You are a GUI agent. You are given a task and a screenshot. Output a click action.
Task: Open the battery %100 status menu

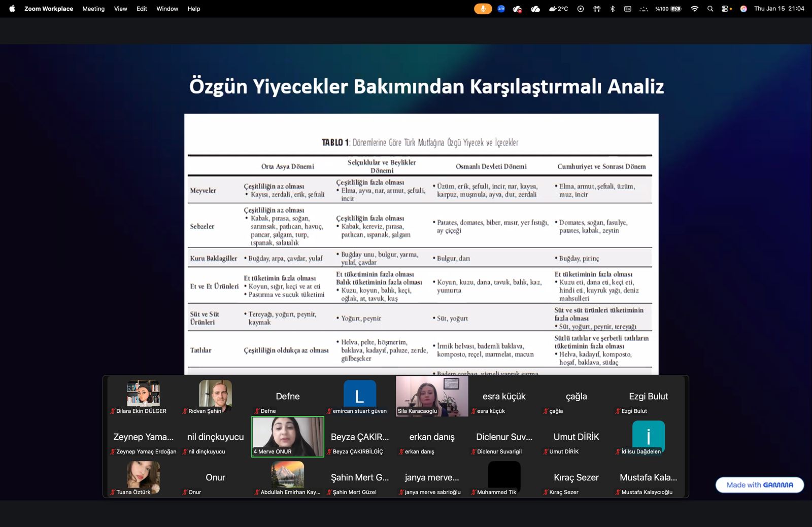(x=668, y=9)
